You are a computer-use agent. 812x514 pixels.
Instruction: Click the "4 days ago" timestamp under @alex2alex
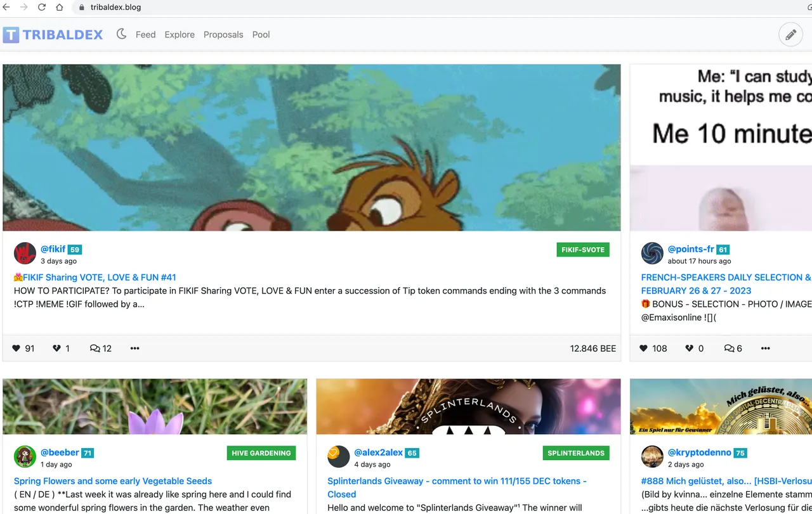pos(372,465)
